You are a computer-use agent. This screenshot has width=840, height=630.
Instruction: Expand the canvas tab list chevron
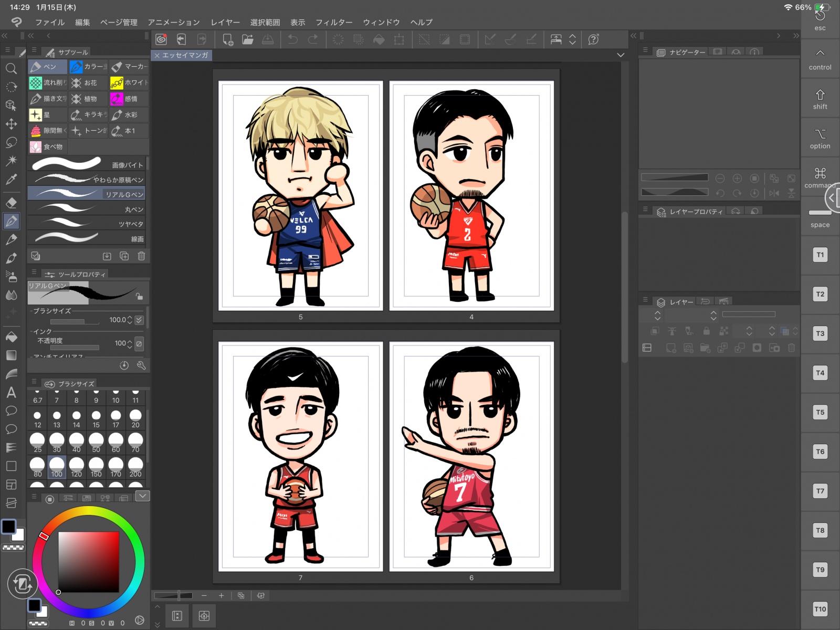621,55
